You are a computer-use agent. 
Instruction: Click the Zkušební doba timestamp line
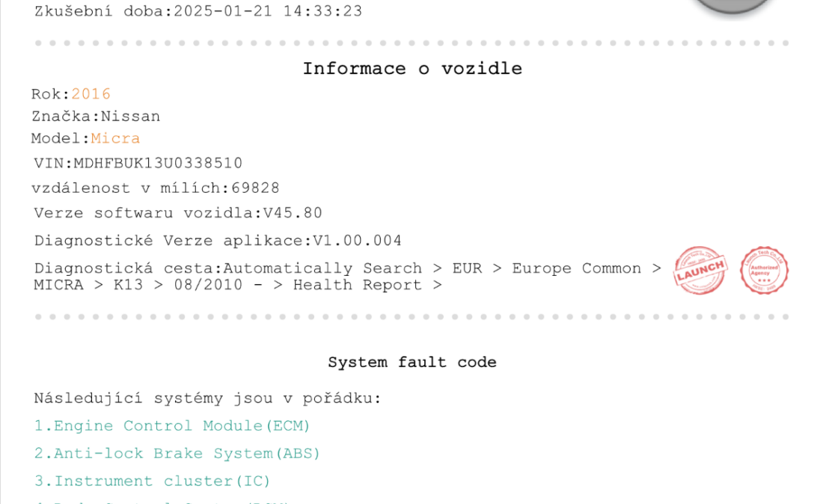[198, 11]
